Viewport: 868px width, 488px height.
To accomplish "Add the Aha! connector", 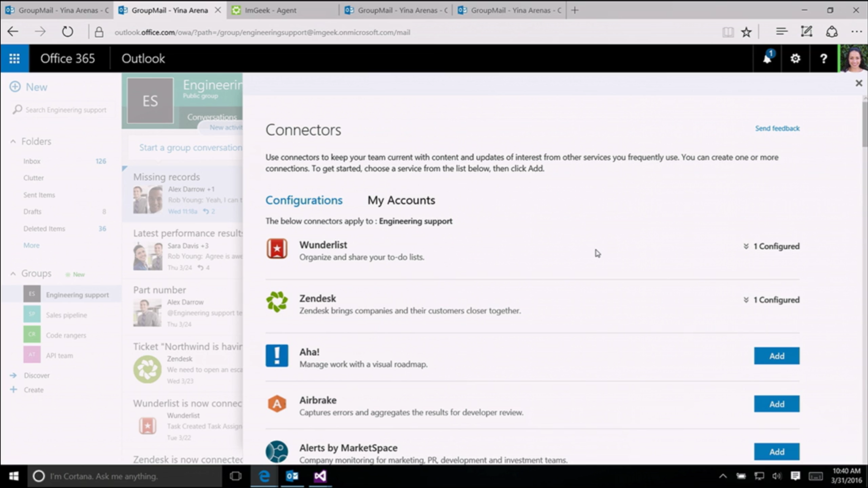I will [x=776, y=356].
